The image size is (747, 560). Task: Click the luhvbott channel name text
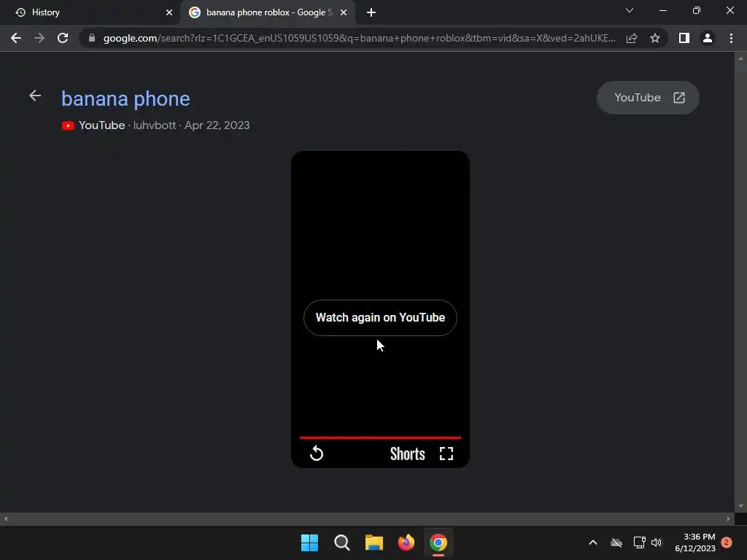pyautogui.click(x=155, y=125)
